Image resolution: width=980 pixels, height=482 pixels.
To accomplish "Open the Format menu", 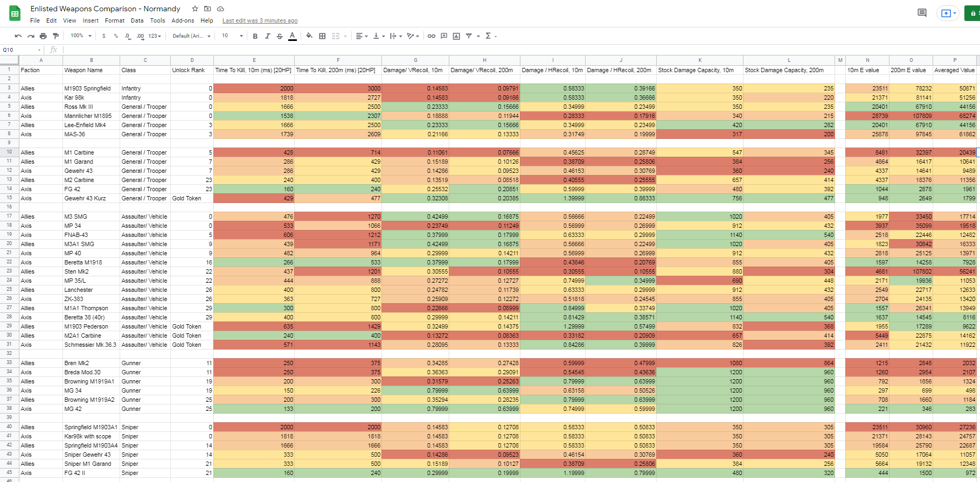I will (x=115, y=20).
